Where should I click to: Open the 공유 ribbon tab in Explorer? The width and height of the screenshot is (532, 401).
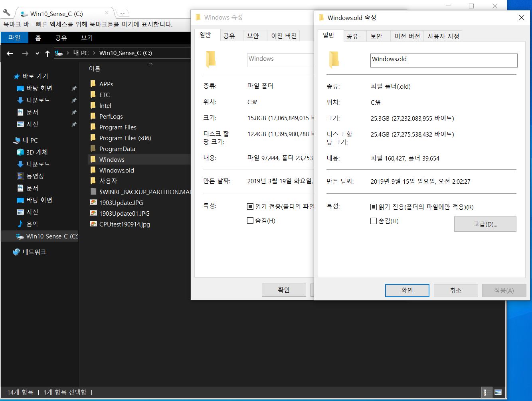coord(61,38)
